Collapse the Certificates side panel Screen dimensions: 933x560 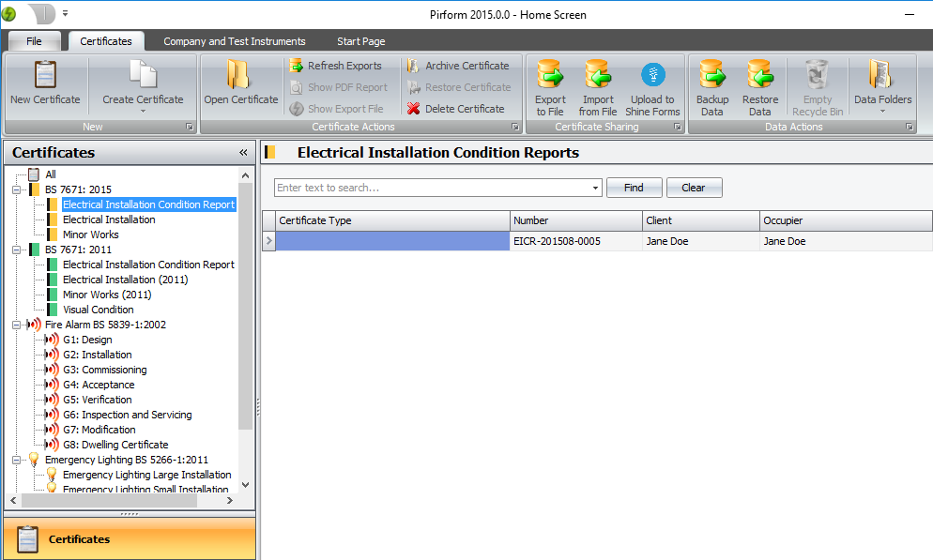(x=243, y=153)
